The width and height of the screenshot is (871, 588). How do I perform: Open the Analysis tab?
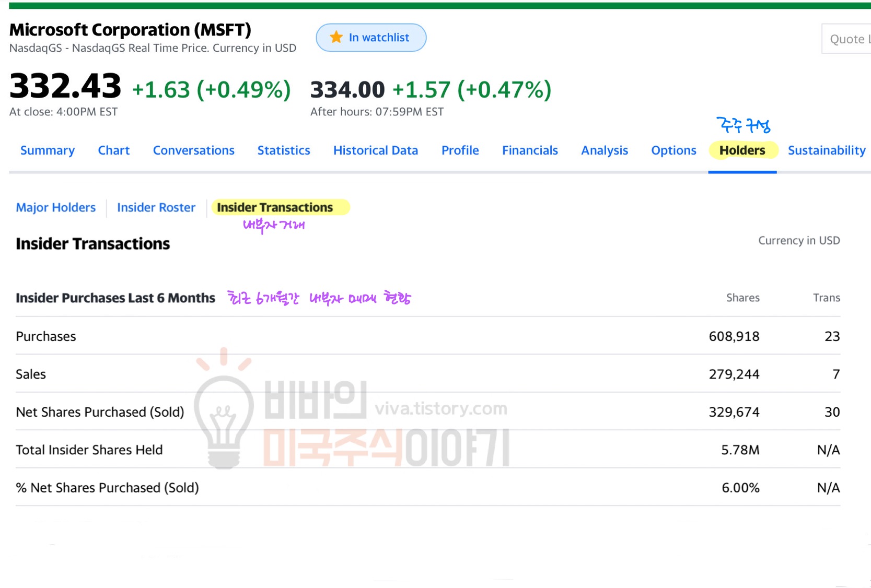pos(605,150)
